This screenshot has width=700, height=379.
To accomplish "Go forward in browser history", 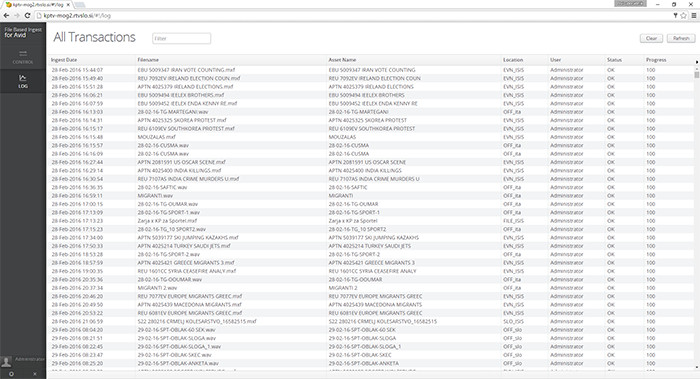I will (17, 15).
